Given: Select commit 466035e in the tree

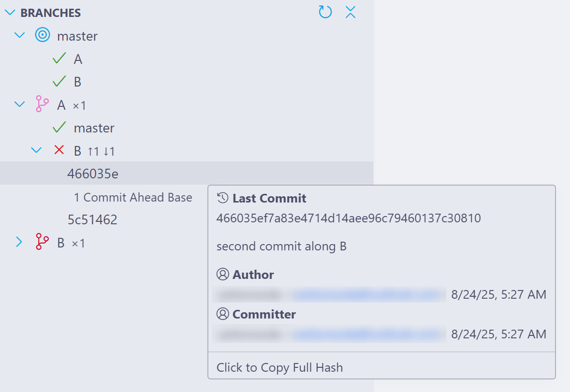Looking at the screenshot, I should 93,174.
